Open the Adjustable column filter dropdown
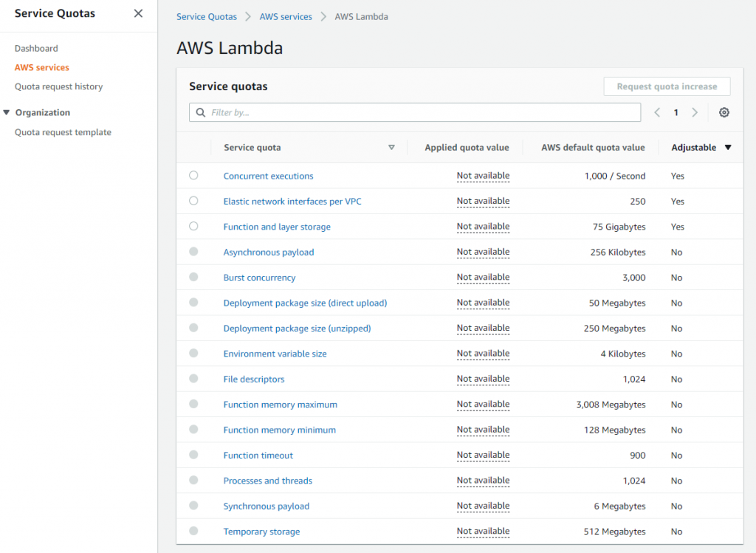 coord(728,147)
